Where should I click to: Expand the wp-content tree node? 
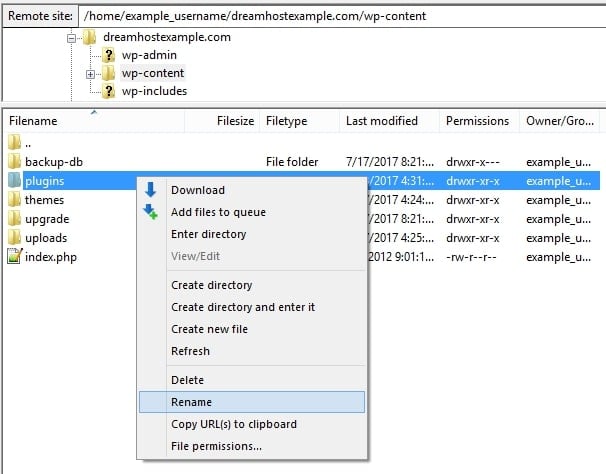coord(90,74)
